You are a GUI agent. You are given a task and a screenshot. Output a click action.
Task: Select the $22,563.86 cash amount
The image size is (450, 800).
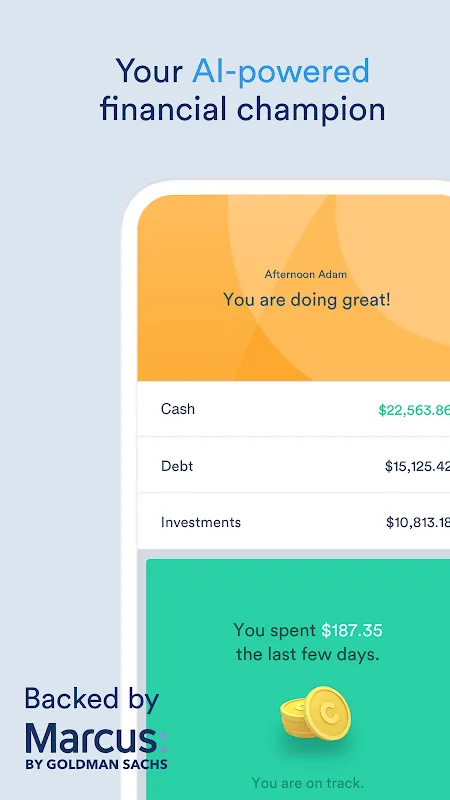pos(414,410)
